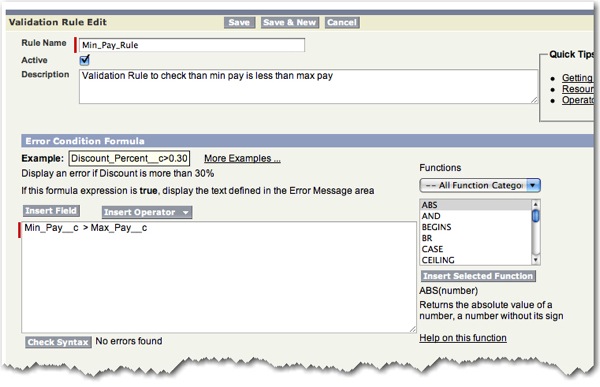Image resolution: width=600 pixels, height=387 pixels.
Task: Click the Check Syntax button
Action: pyautogui.click(x=58, y=342)
